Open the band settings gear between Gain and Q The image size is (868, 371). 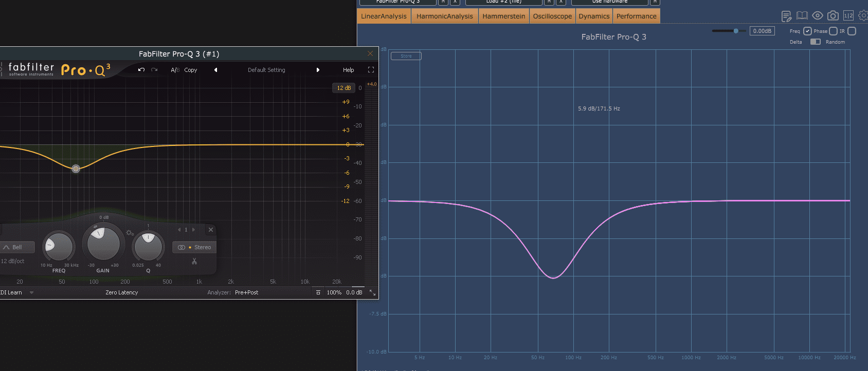pos(130,233)
